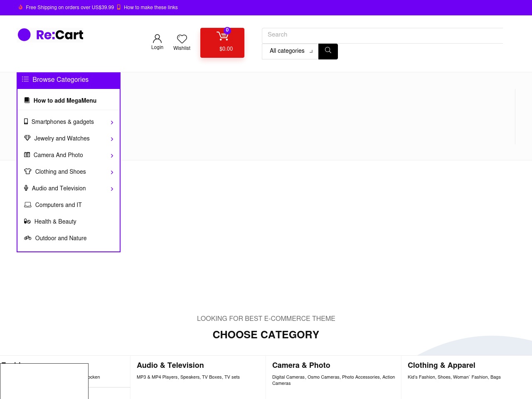532x399 pixels.
Task: Click the pills icon for Health
Action: click(x=27, y=221)
